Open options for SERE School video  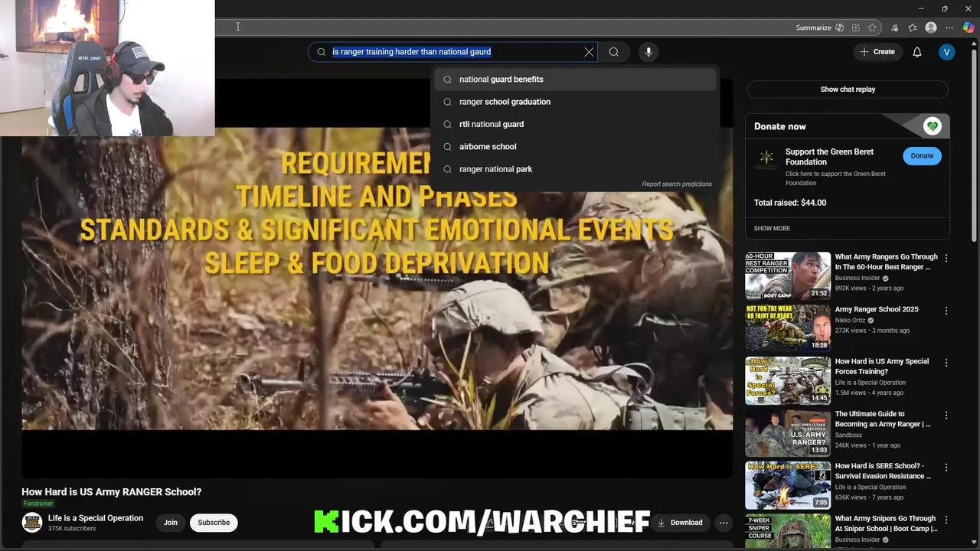pyautogui.click(x=946, y=468)
